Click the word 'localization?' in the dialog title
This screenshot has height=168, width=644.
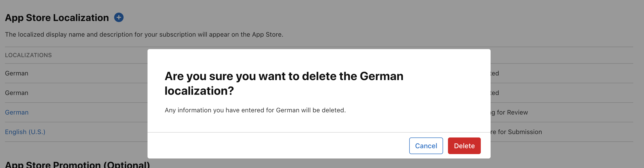(x=199, y=91)
